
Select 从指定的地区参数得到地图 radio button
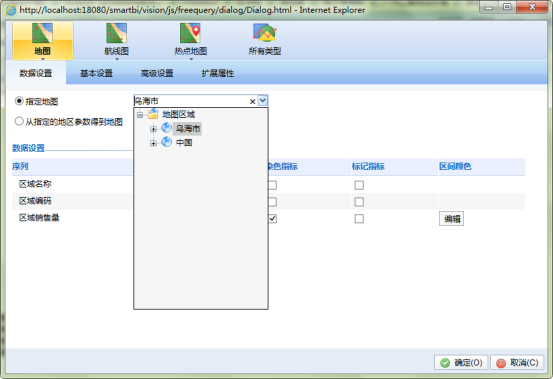(19, 122)
